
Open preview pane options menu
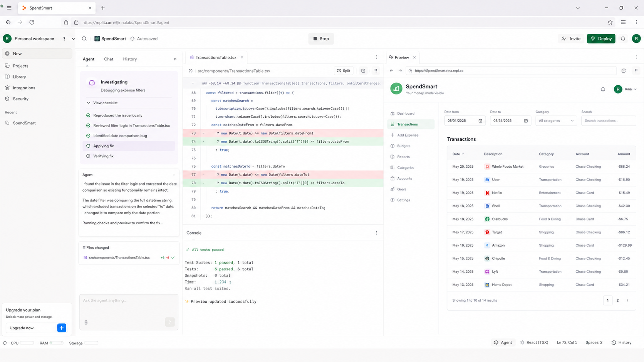tap(637, 57)
